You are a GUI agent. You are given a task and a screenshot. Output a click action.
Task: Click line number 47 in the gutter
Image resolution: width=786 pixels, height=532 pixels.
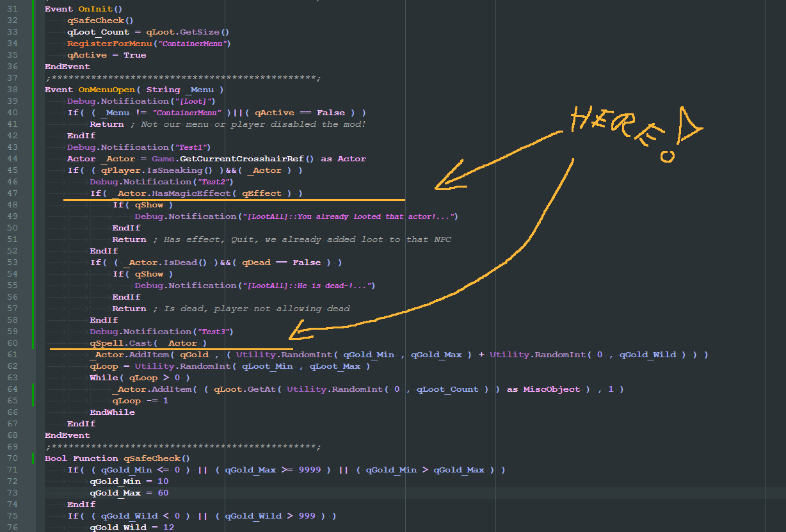(x=13, y=193)
